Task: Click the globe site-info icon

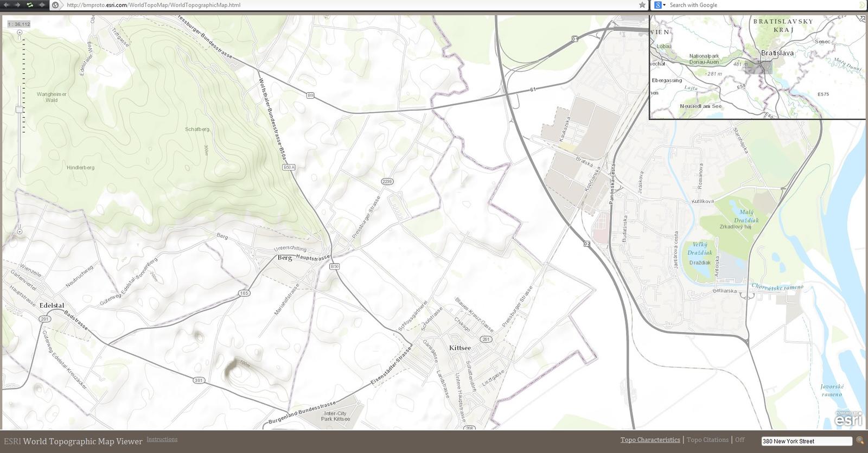Action: pyautogui.click(x=55, y=5)
